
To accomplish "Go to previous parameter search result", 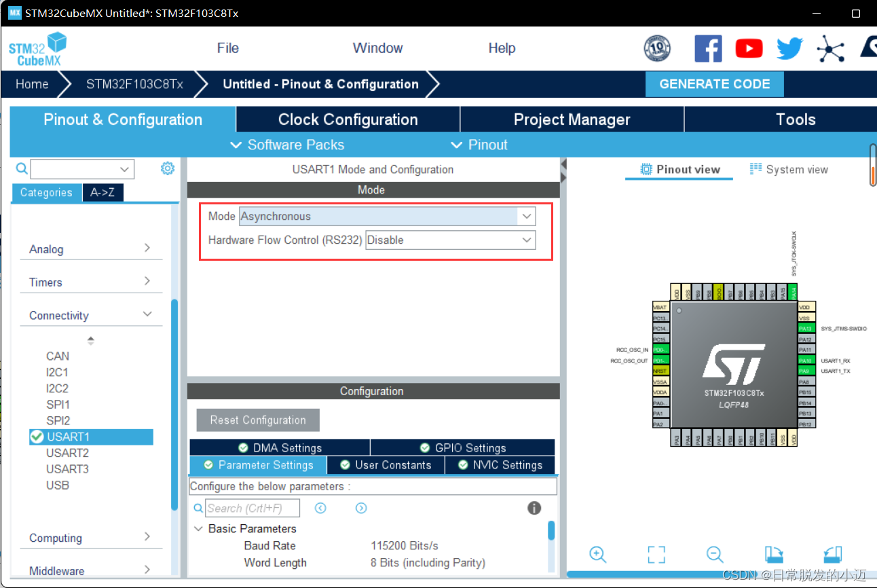I will click(320, 508).
